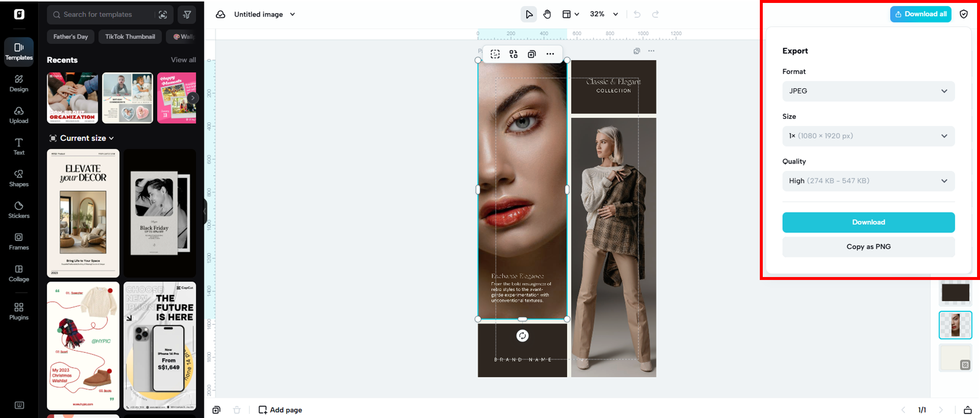
Task: Switch to the Collage panel
Action: 19,273
